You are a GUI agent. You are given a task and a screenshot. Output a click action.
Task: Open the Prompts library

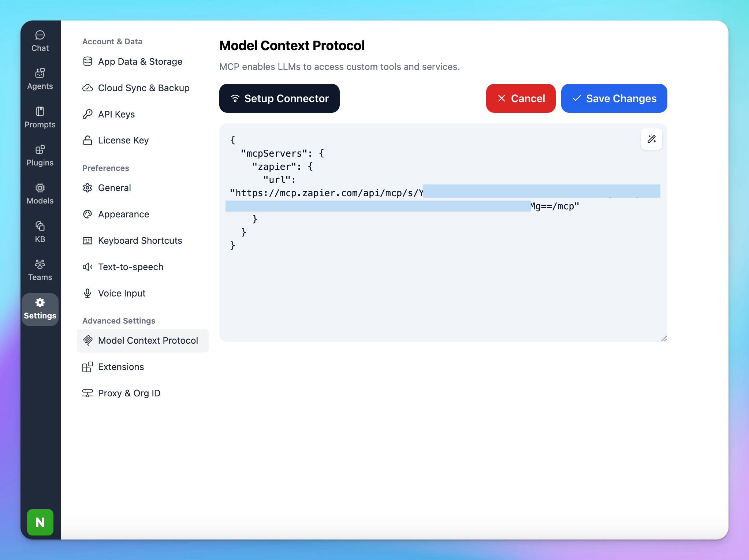point(40,117)
